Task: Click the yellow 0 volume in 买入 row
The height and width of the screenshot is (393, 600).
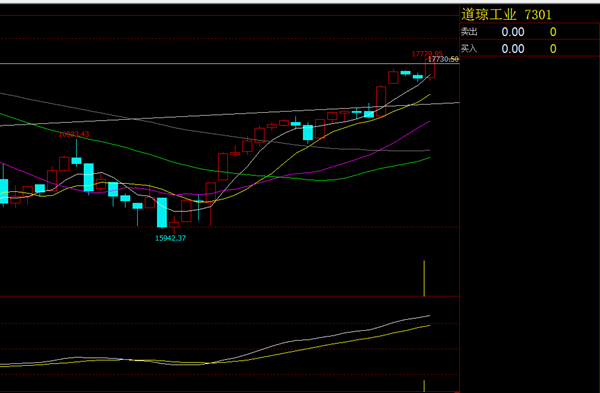Action: [x=553, y=49]
